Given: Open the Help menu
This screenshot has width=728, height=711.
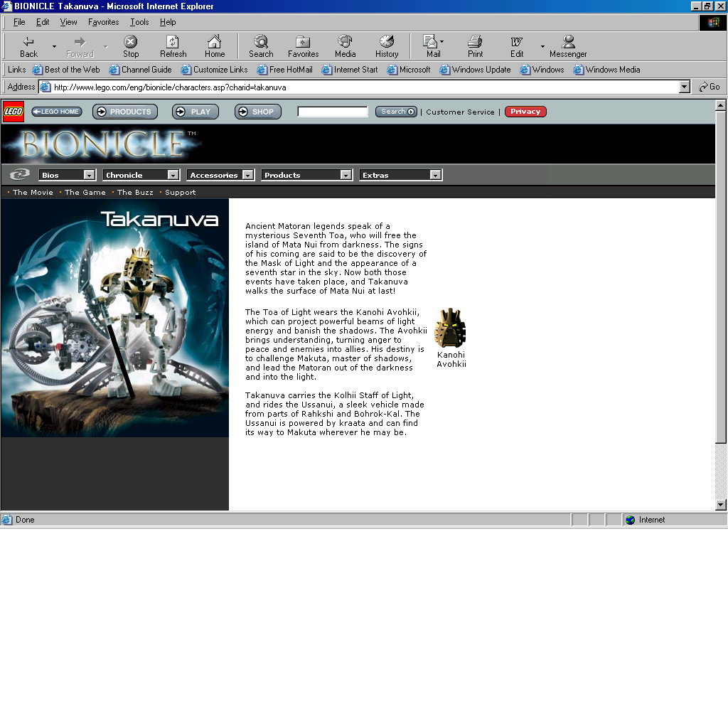Looking at the screenshot, I should (x=168, y=22).
